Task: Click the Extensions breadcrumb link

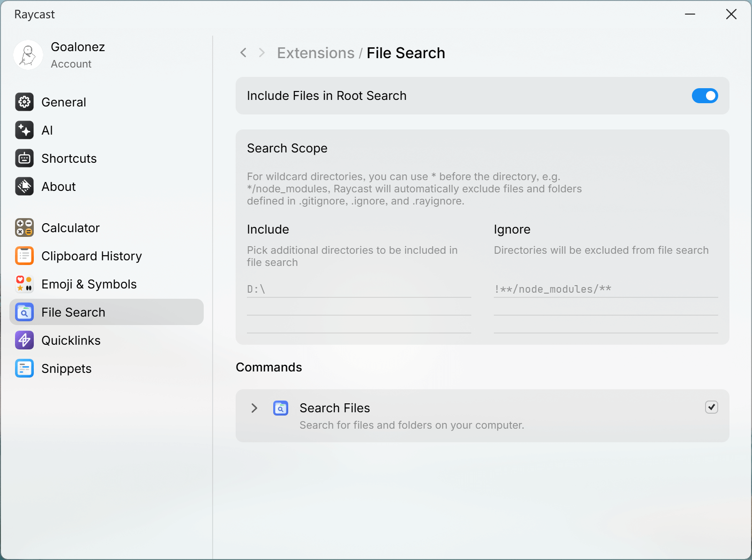Action: (315, 53)
